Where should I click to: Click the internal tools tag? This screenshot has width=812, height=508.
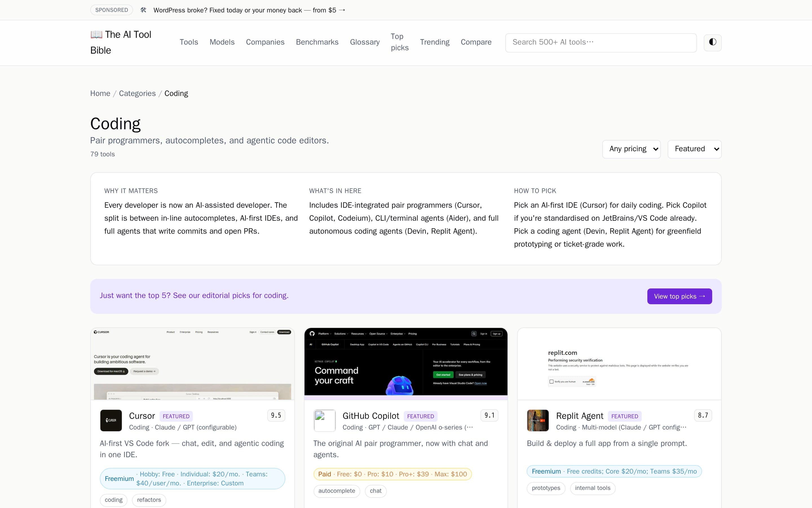(593, 488)
